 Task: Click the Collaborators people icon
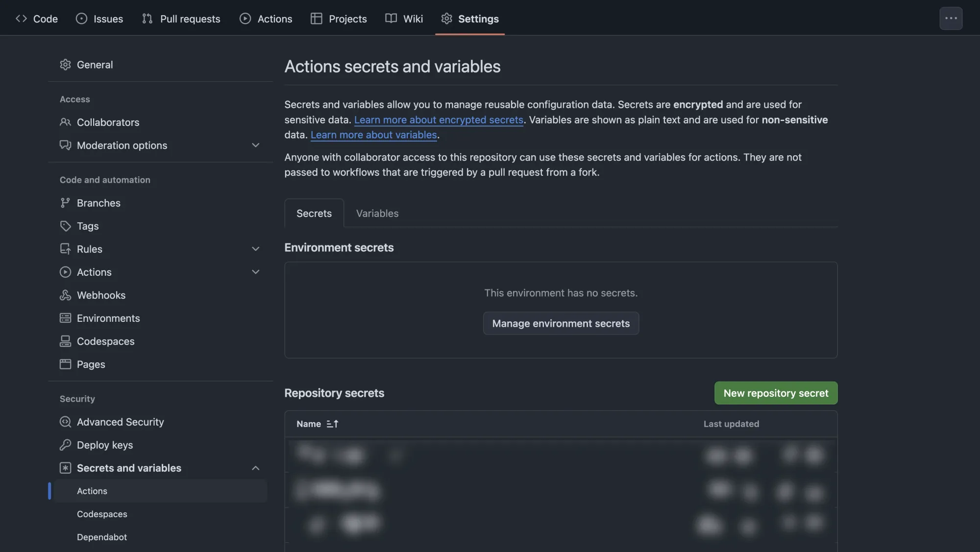(x=65, y=122)
